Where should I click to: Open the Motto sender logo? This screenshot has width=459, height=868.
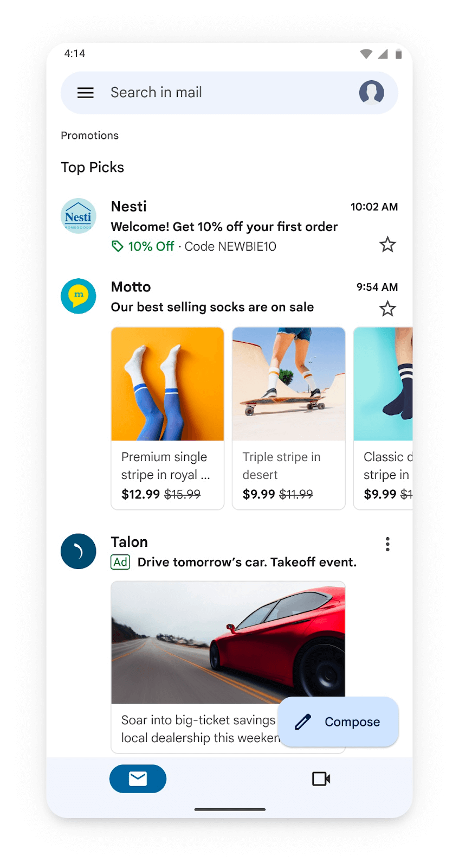78,296
